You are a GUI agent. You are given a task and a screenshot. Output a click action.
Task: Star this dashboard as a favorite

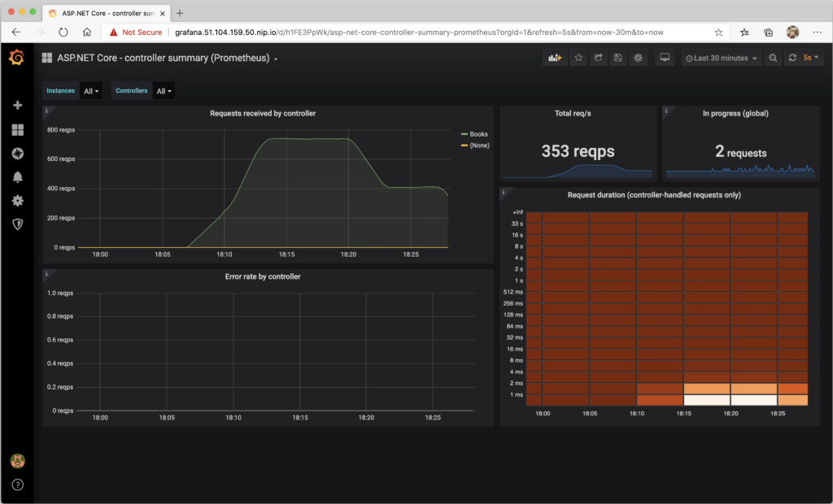point(578,58)
